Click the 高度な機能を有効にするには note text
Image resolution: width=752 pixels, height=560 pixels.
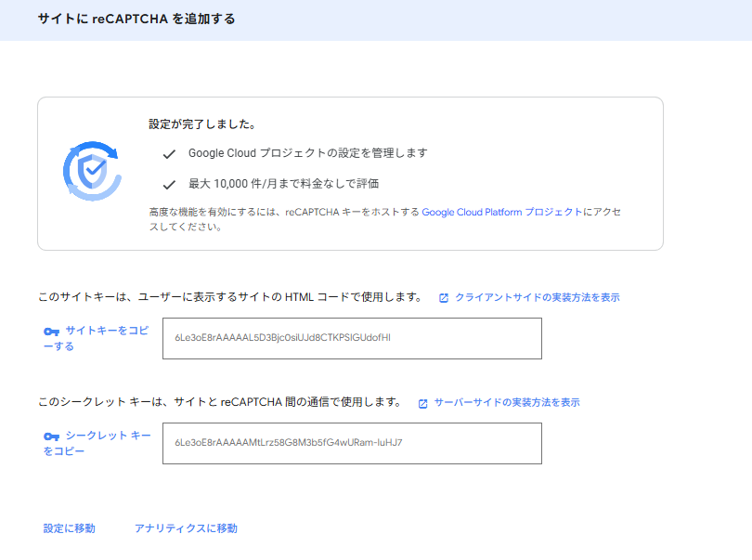point(384,219)
